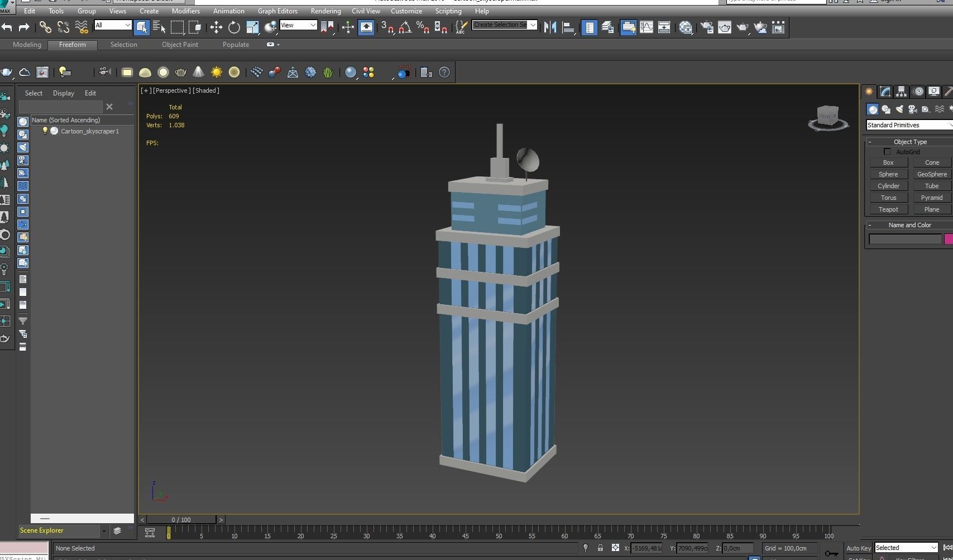Click the Render Production teapot icon
This screenshot has height=560, width=953.
(x=743, y=27)
